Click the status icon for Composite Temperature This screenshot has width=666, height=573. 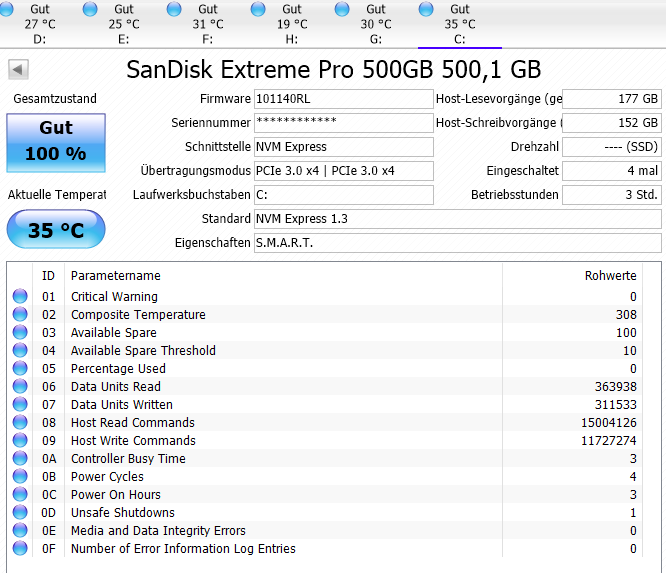pyautogui.click(x=20, y=314)
